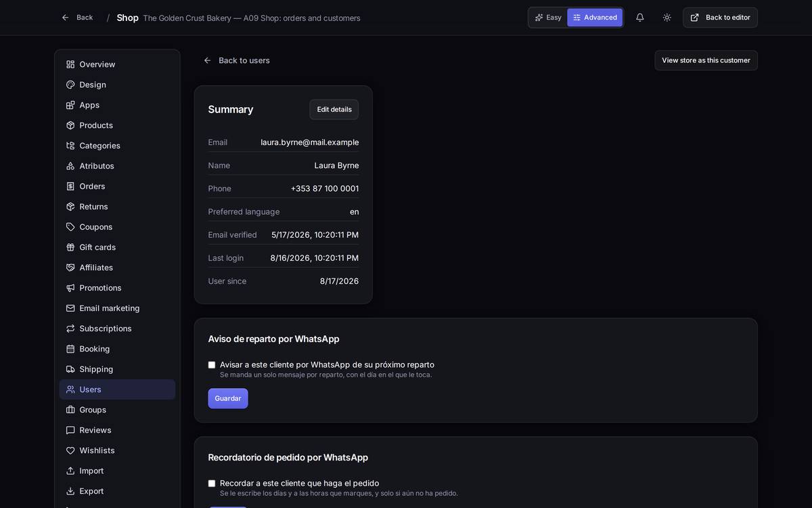Image resolution: width=812 pixels, height=508 pixels.
Task: Click Recordatorio de pedido por WhatsApp heading
Action: point(288,457)
